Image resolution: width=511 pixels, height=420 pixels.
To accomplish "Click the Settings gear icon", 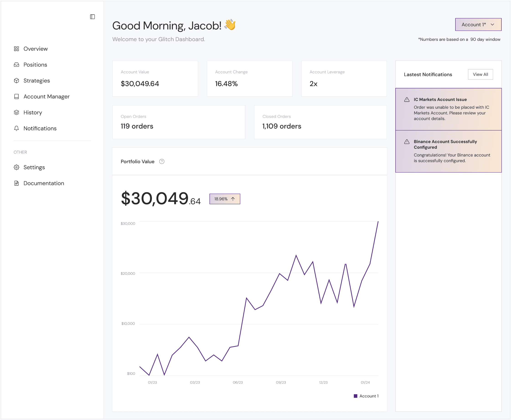I will [16, 167].
